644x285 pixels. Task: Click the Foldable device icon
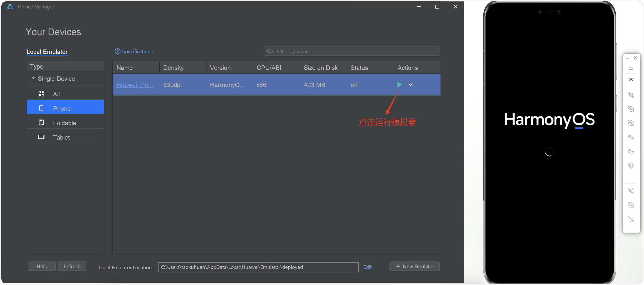pyautogui.click(x=41, y=122)
